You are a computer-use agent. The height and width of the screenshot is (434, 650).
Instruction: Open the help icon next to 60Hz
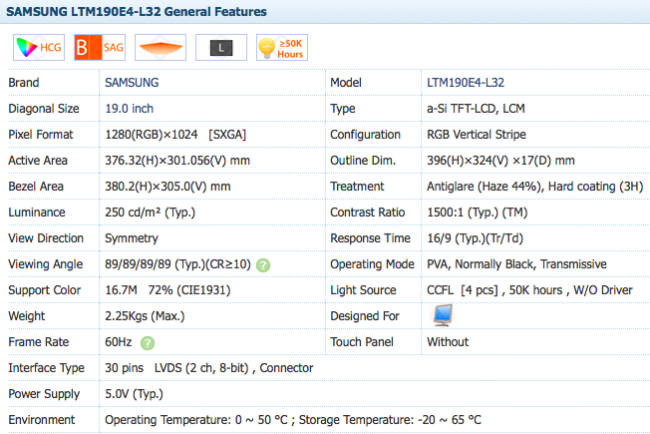(147, 342)
